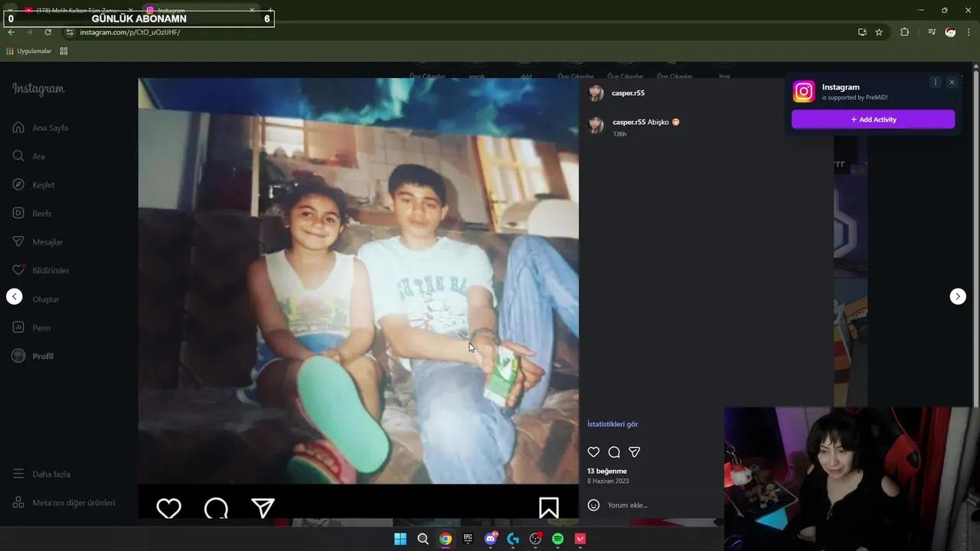Like post with small heart icon
Image resolution: width=980 pixels, height=551 pixels.
pyautogui.click(x=593, y=452)
